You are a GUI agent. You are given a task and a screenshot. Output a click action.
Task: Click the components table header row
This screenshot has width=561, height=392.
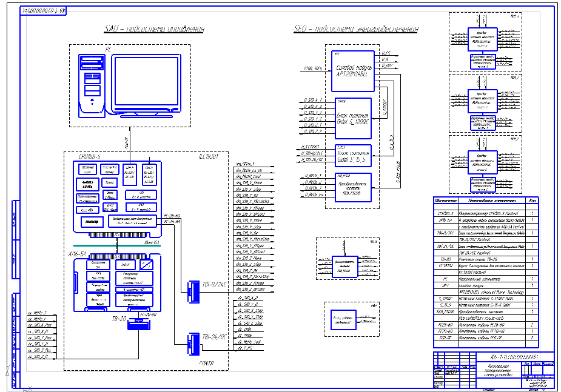click(486, 200)
